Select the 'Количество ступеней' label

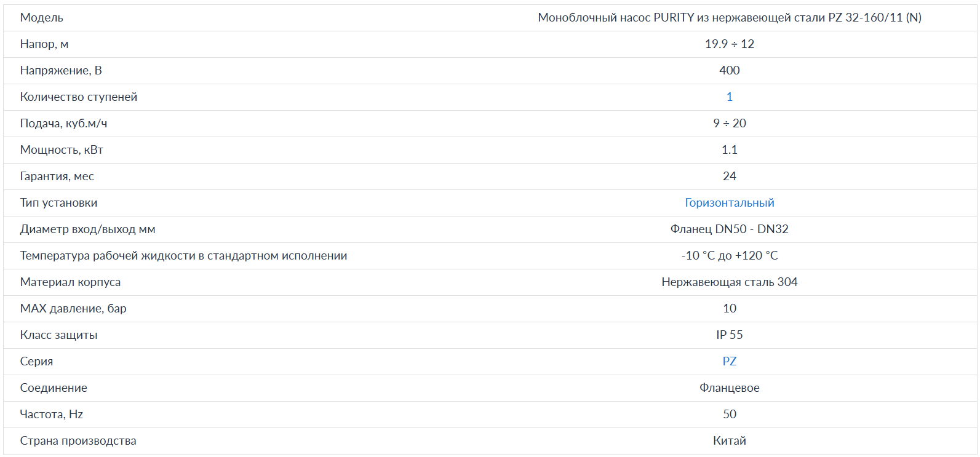[x=79, y=97]
